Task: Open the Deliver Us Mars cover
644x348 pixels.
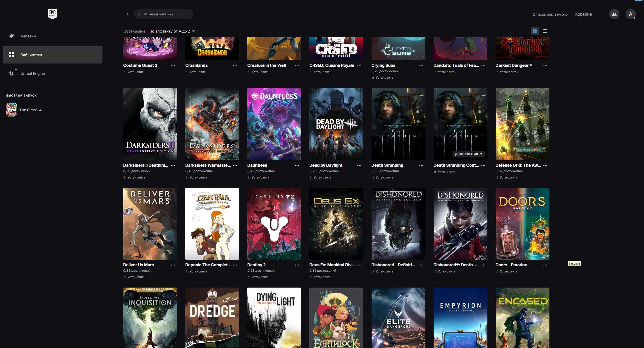Action: point(150,224)
